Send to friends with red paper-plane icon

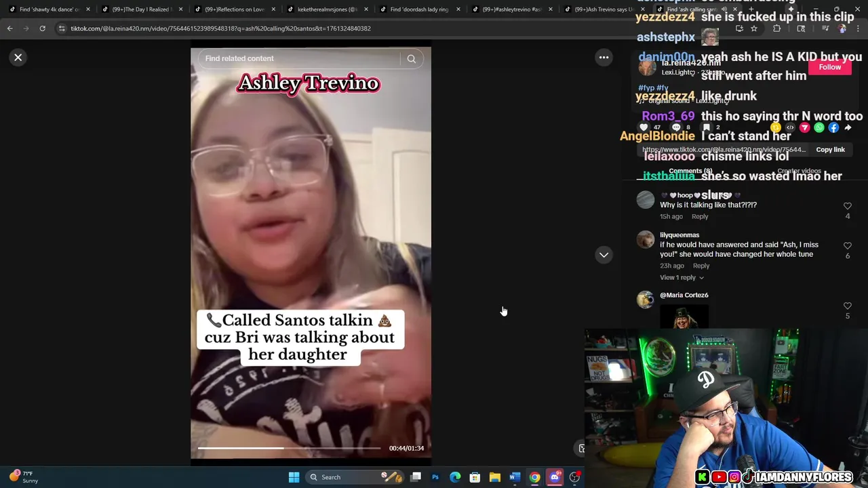click(x=804, y=127)
